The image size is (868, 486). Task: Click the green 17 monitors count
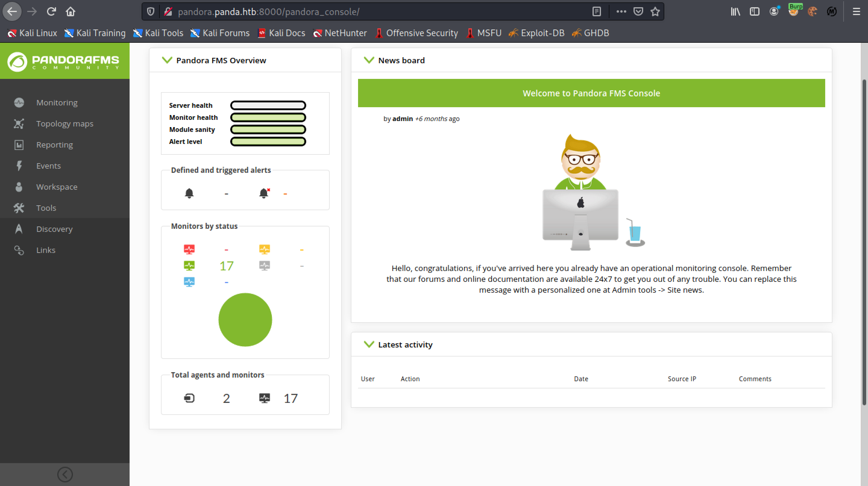coord(226,266)
